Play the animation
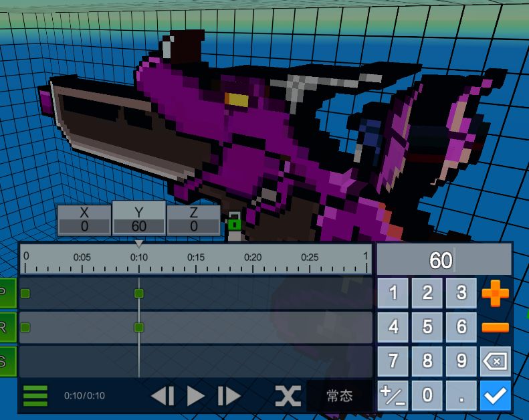 click(x=196, y=395)
